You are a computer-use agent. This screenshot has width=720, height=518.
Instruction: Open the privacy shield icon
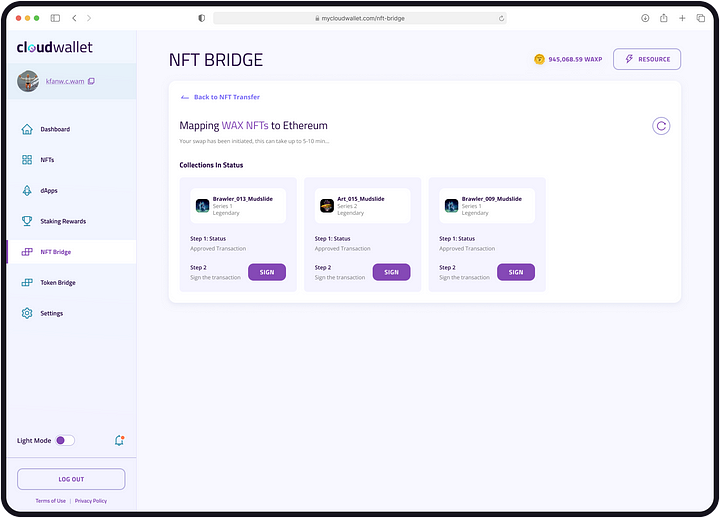click(x=201, y=18)
